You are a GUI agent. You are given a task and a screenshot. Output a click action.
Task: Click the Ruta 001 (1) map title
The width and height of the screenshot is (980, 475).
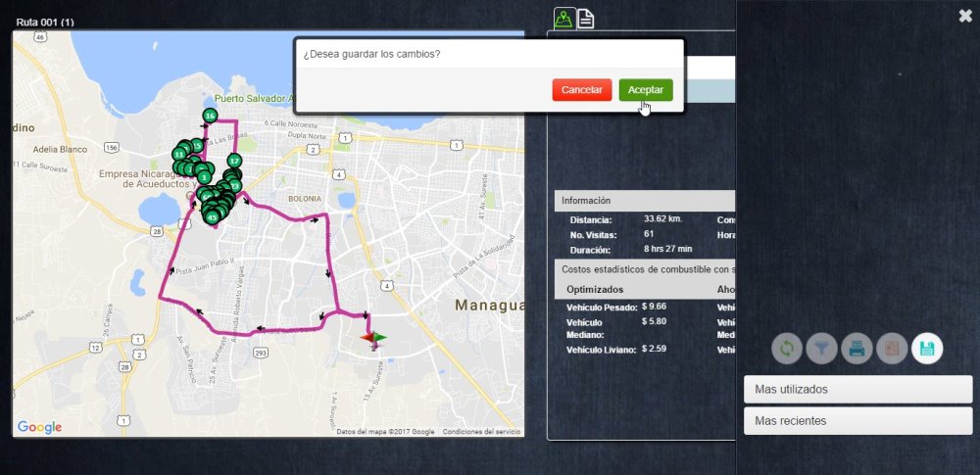click(45, 22)
